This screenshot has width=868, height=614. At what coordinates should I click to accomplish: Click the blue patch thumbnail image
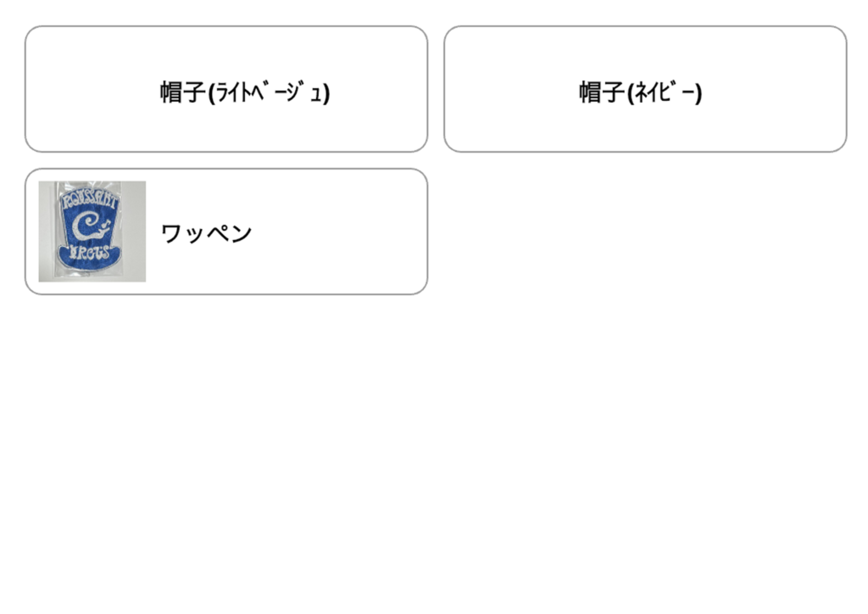(x=92, y=231)
